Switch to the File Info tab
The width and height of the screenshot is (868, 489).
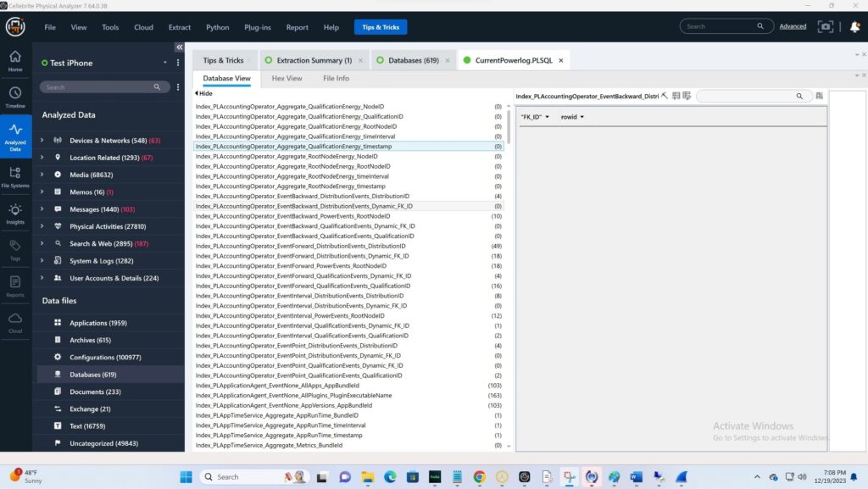336,79
